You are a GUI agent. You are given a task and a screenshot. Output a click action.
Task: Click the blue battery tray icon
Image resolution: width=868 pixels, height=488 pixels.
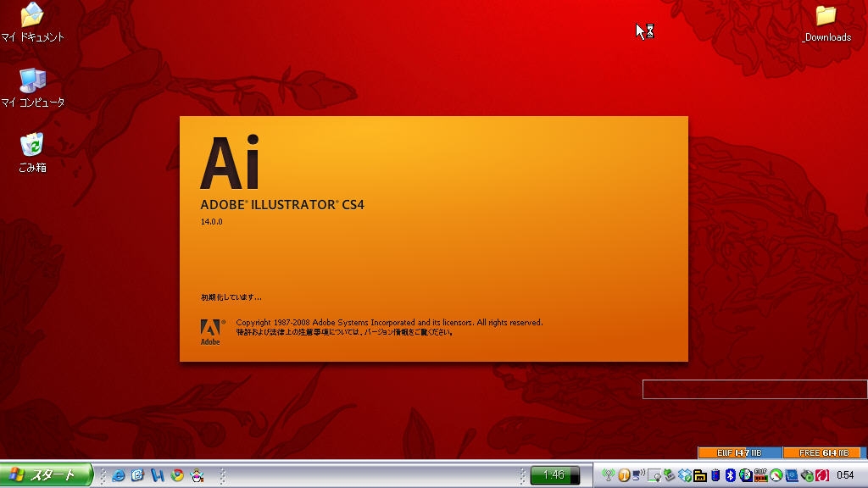point(715,475)
